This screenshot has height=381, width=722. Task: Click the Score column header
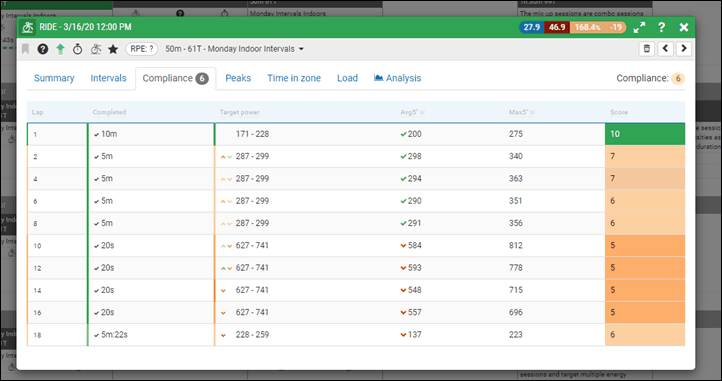[619, 112]
